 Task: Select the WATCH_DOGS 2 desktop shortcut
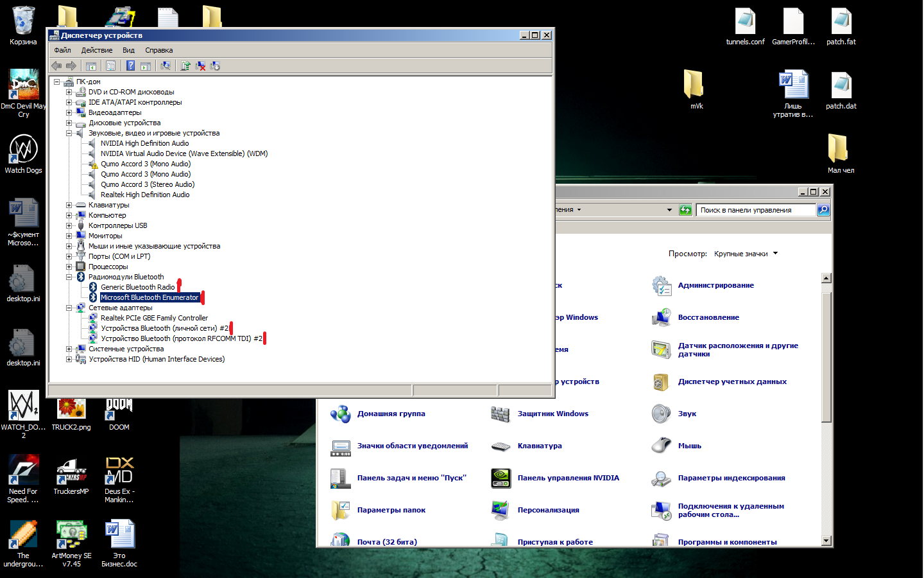point(23,414)
